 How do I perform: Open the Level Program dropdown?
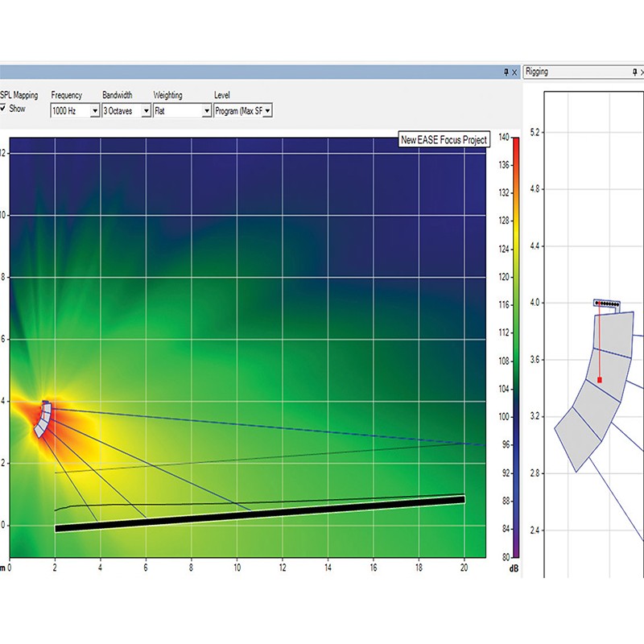(243, 110)
